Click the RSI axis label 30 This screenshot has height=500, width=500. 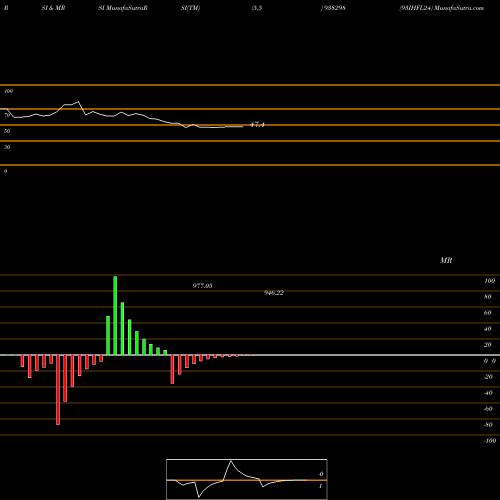coord(7,147)
